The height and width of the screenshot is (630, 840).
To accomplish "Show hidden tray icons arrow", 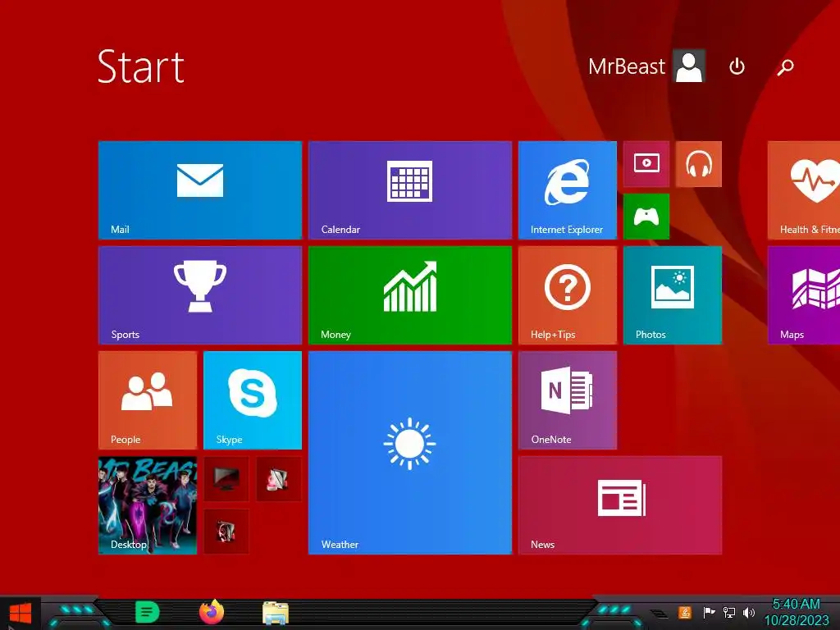I will [x=660, y=614].
